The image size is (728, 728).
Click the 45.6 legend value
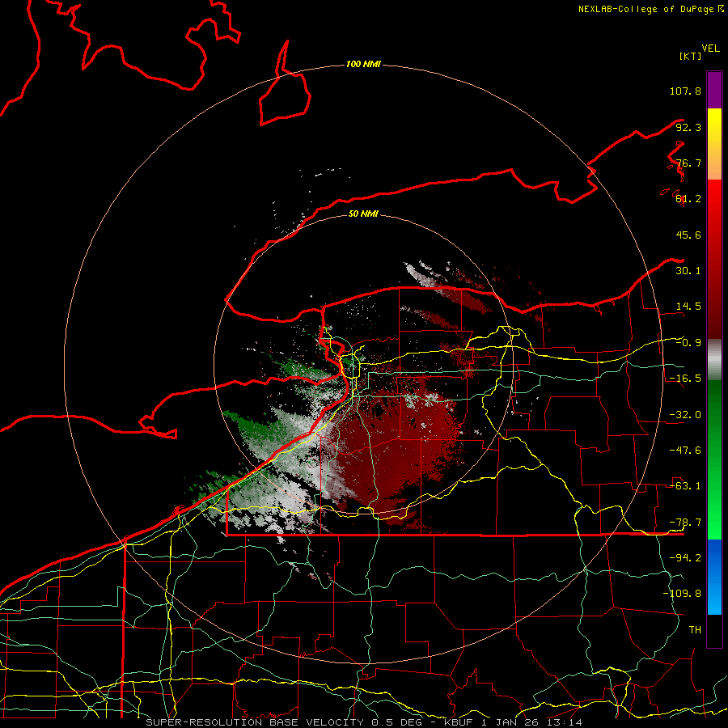click(x=688, y=235)
